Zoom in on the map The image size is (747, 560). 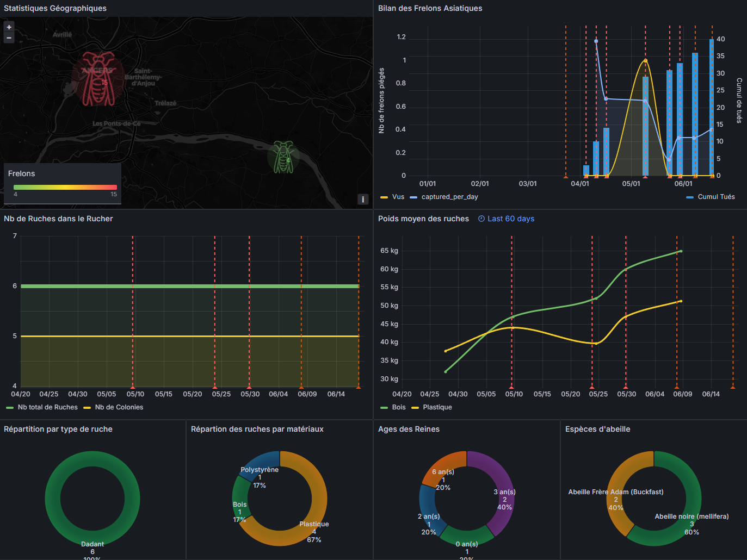point(9,27)
